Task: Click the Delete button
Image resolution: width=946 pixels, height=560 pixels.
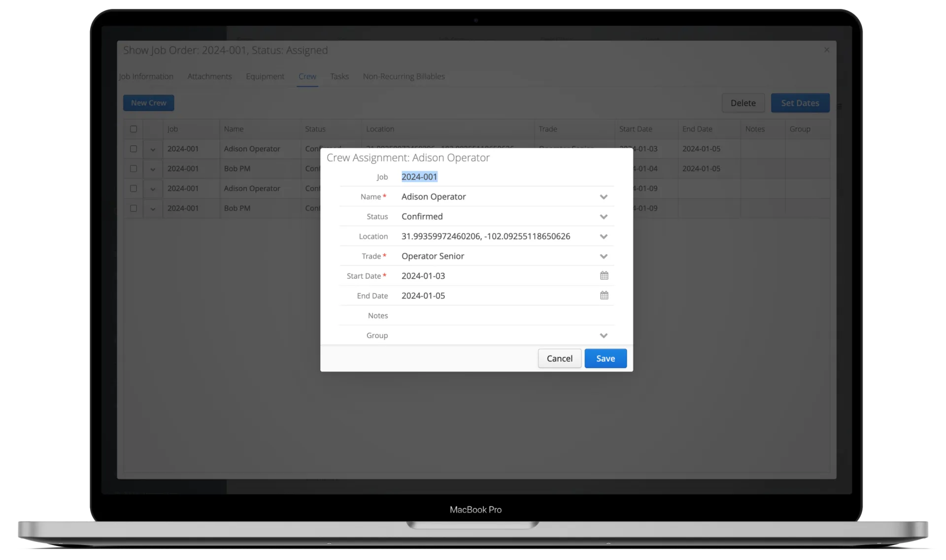Action: click(743, 103)
